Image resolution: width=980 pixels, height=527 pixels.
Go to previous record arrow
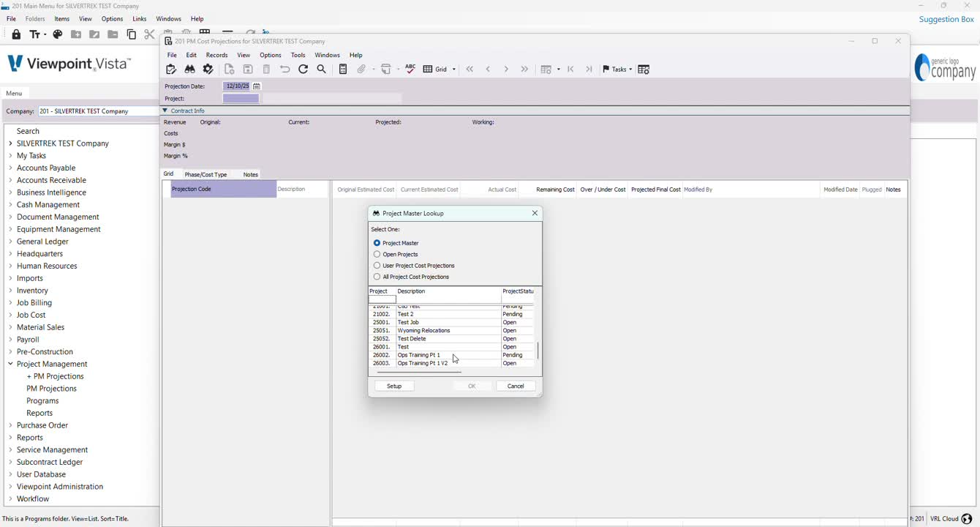pos(488,70)
